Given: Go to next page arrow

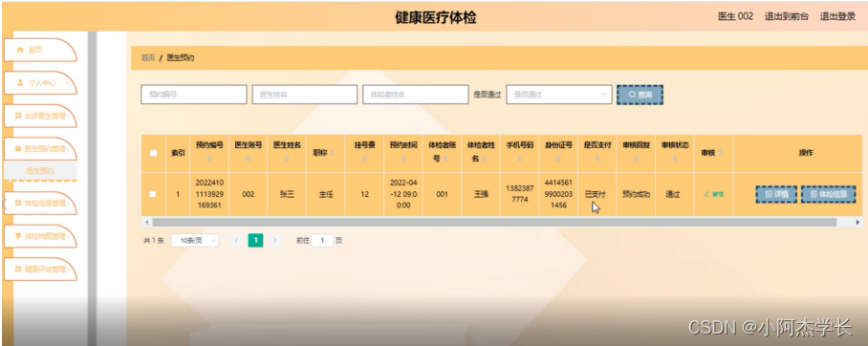Looking at the screenshot, I should pos(274,241).
